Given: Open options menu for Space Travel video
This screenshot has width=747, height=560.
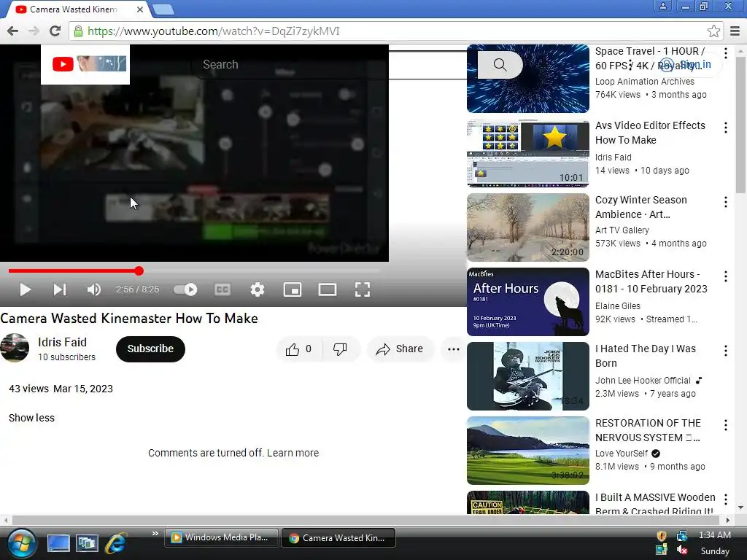Looking at the screenshot, I should click(x=726, y=52).
